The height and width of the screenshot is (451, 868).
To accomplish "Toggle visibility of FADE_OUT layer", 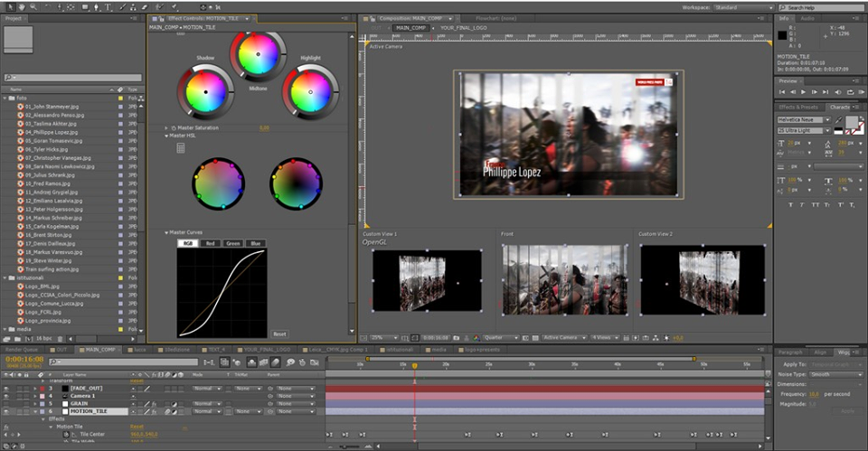I will click(x=6, y=389).
